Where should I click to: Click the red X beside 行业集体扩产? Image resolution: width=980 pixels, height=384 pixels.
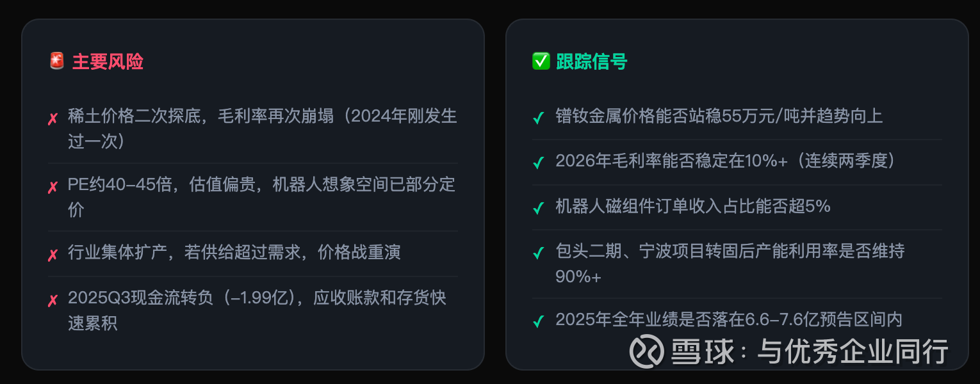[x=53, y=255]
